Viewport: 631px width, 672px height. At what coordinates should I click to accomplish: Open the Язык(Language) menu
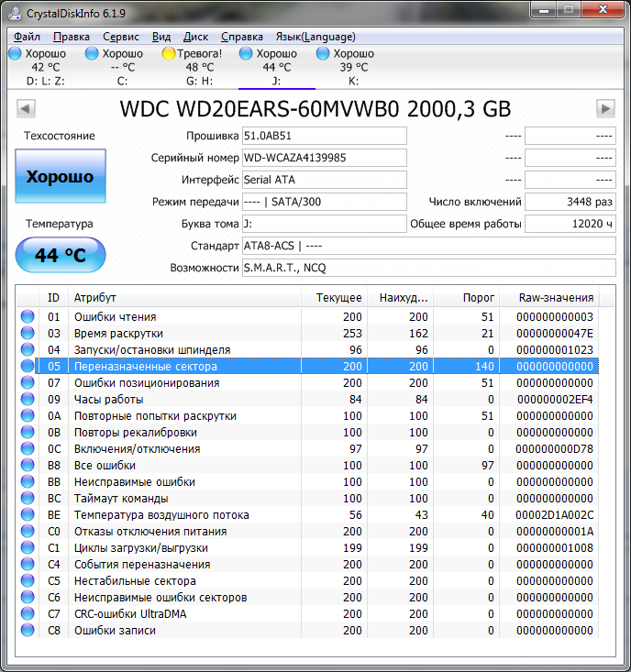[315, 37]
